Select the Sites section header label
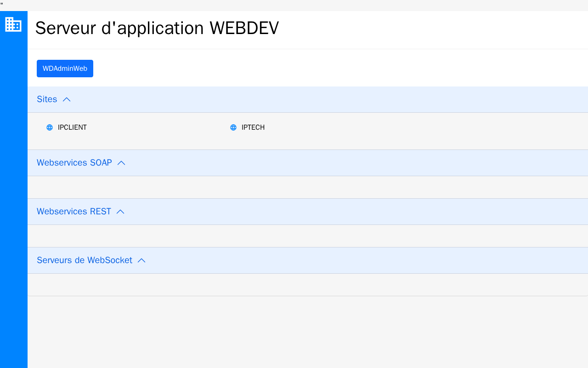The width and height of the screenshot is (588, 368). point(47,99)
